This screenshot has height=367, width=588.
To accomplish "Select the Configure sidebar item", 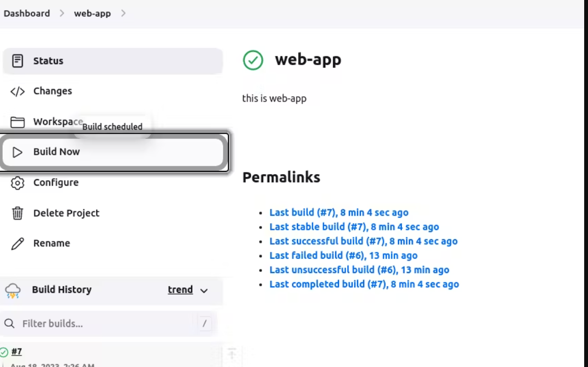I will (x=56, y=182).
